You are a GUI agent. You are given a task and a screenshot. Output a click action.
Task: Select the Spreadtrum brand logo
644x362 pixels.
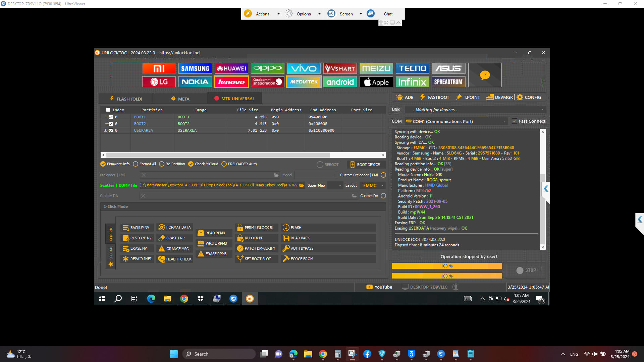click(449, 82)
